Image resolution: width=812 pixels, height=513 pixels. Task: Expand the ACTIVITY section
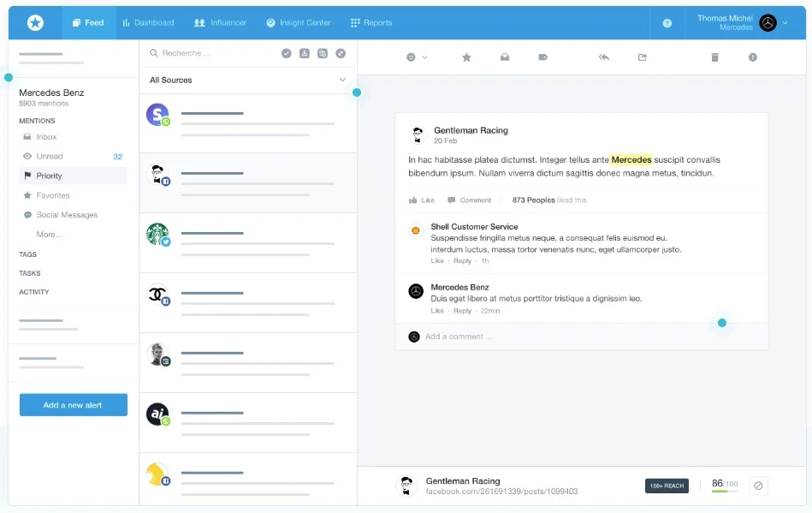click(34, 292)
